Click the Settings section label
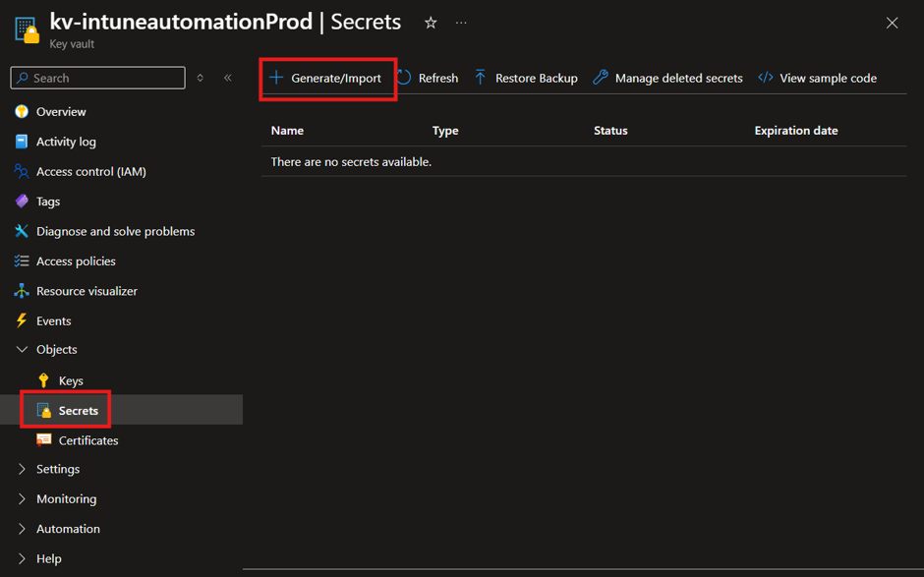The height and width of the screenshot is (577, 924). (x=58, y=469)
